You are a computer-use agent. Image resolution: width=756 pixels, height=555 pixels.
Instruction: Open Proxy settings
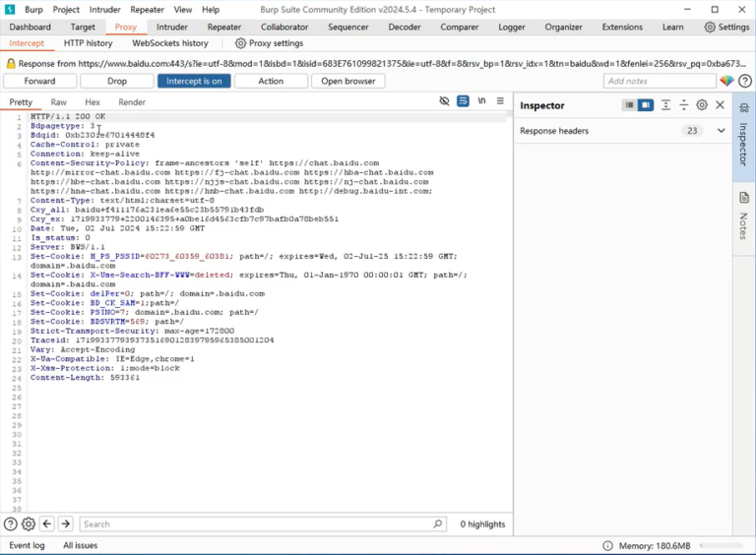click(269, 43)
